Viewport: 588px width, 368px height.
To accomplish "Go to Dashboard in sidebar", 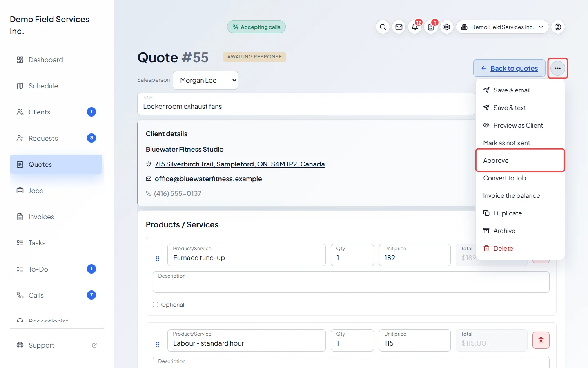I will pyautogui.click(x=56, y=60).
